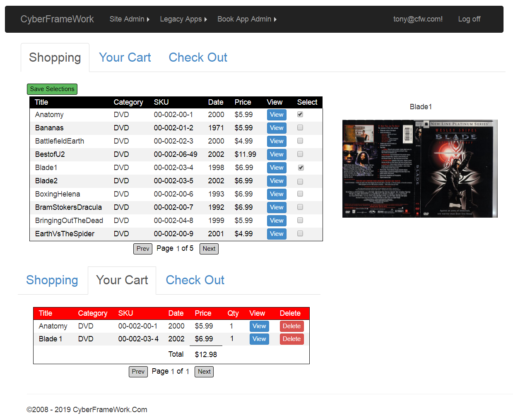Open the tony@cfw.com! account link
The image size is (513, 420).
418,19
